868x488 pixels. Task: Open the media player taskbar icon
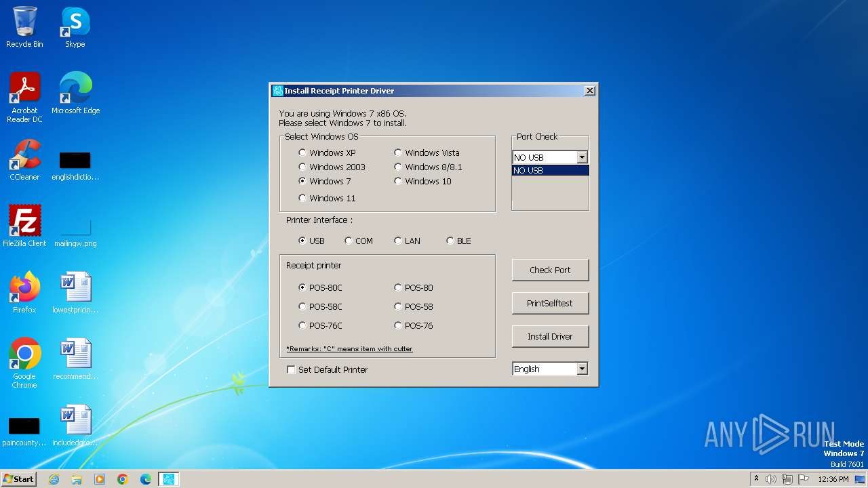pyautogui.click(x=100, y=479)
